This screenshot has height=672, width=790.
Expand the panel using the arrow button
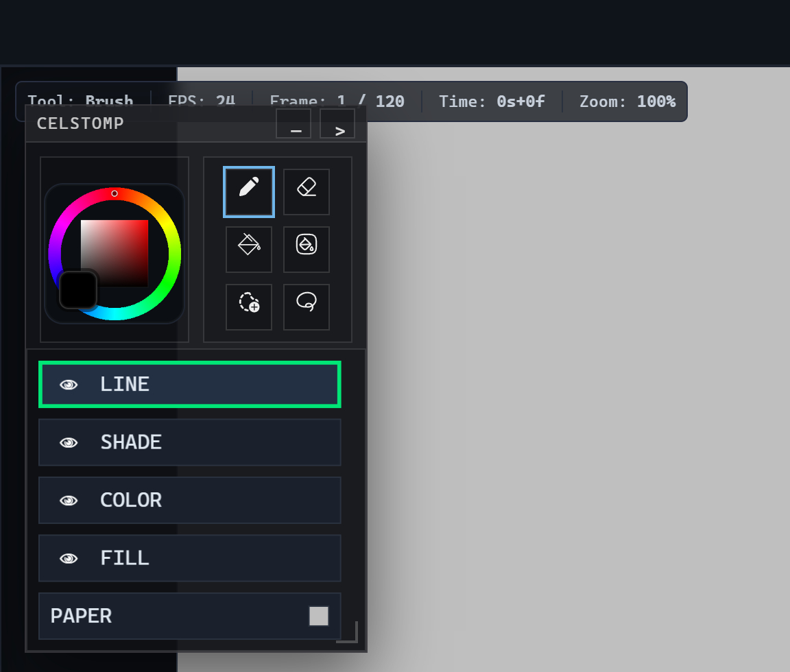click(337, 124)
